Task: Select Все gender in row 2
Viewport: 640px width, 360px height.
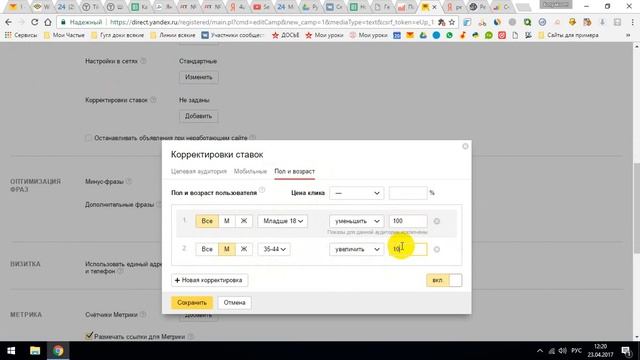Action: pyautogui.click(x=207, y=249)
